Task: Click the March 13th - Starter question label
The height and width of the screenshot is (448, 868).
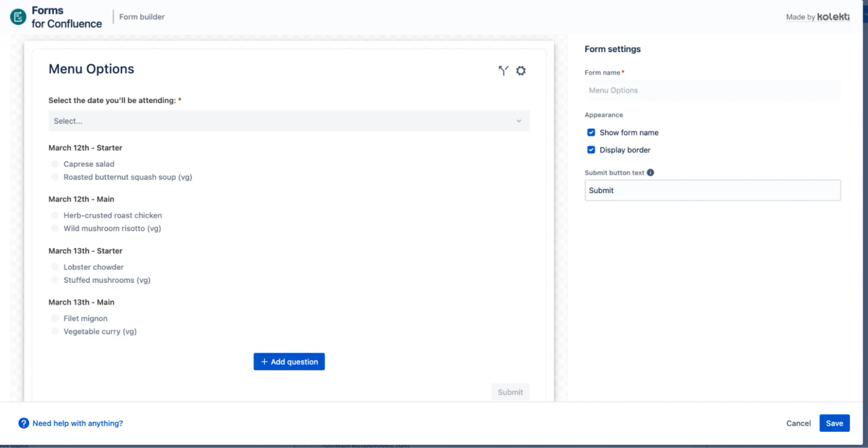Action: [x=86, y=251]
